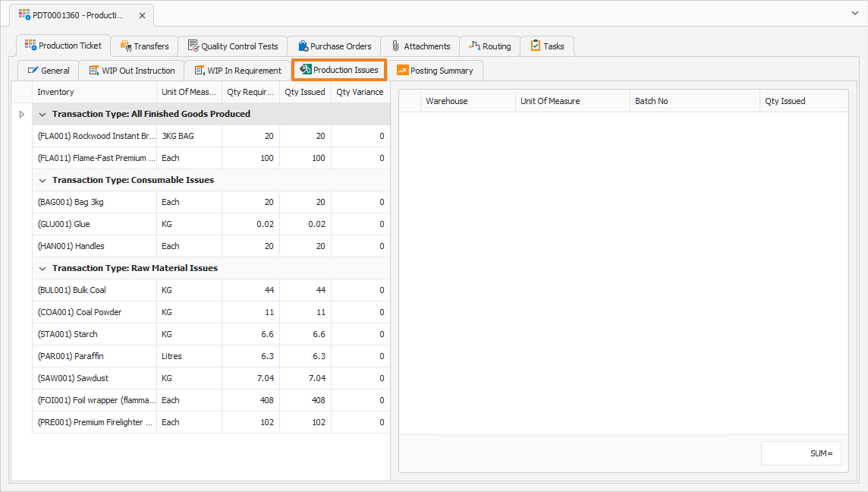
Task: Click the Production Ticket tab icon
Action: [x=30, y=46]
